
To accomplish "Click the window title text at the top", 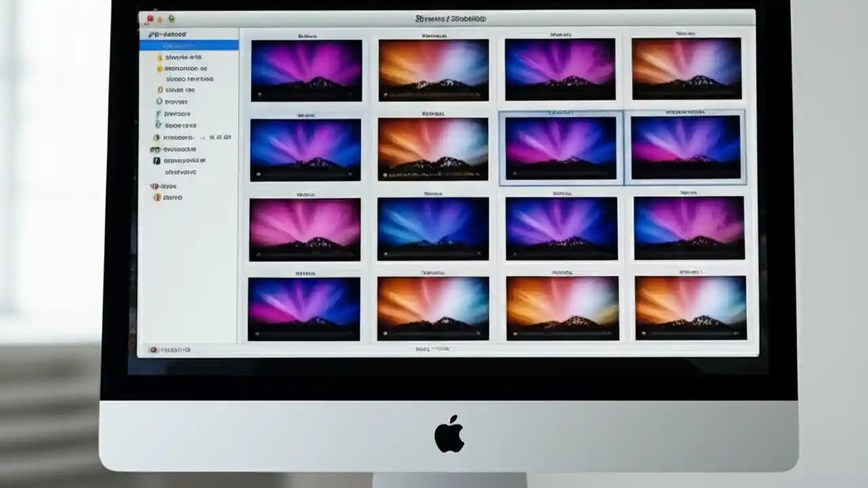I will tap(451, 18).
